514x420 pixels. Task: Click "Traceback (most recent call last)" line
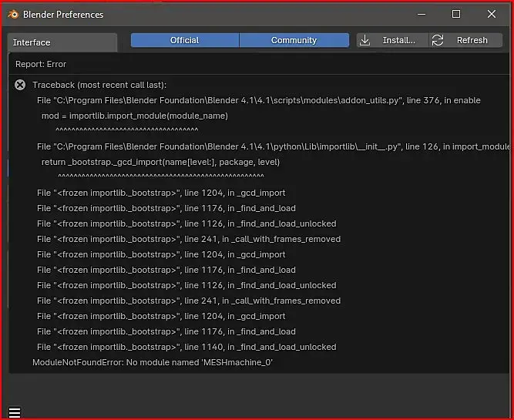click(x=99, y=85)
